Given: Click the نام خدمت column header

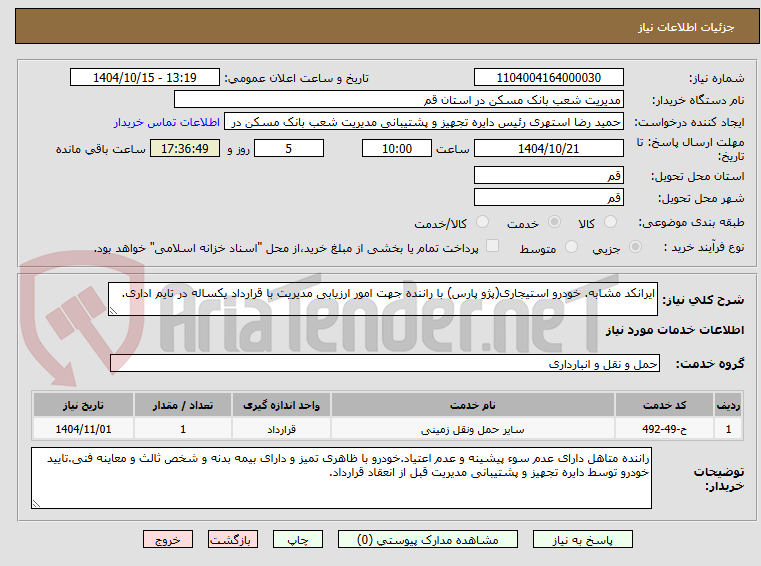Looking at the screenshot, I should pyautogui.click(x=473, y=405).
